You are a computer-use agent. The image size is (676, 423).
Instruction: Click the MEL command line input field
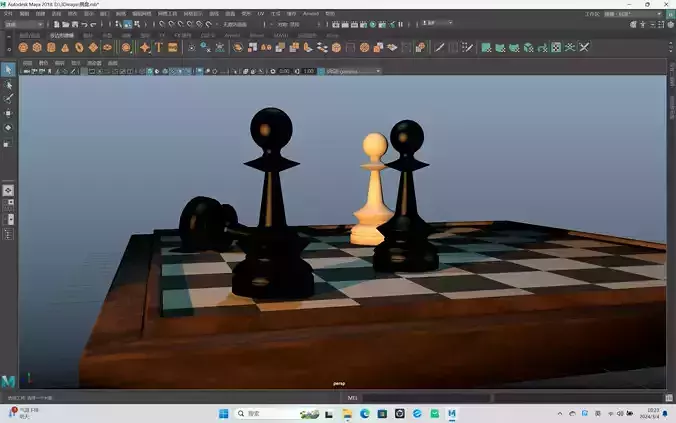pyautogui.click(x=426, y=398)
